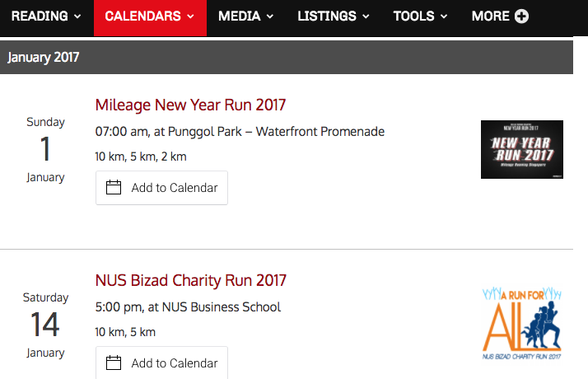588x379 pixels.
Task: Expand the TOOLS dropdown chevron
Action: point(444,16)
